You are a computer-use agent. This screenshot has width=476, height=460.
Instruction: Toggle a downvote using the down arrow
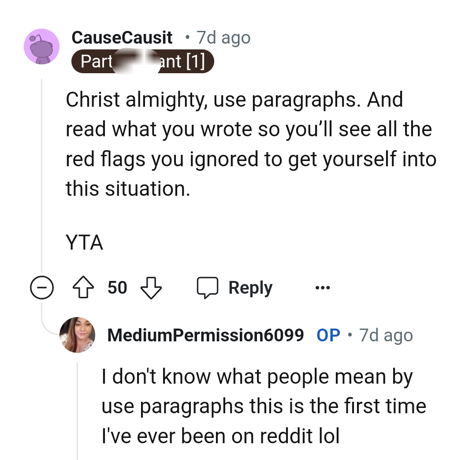(151, 288)
